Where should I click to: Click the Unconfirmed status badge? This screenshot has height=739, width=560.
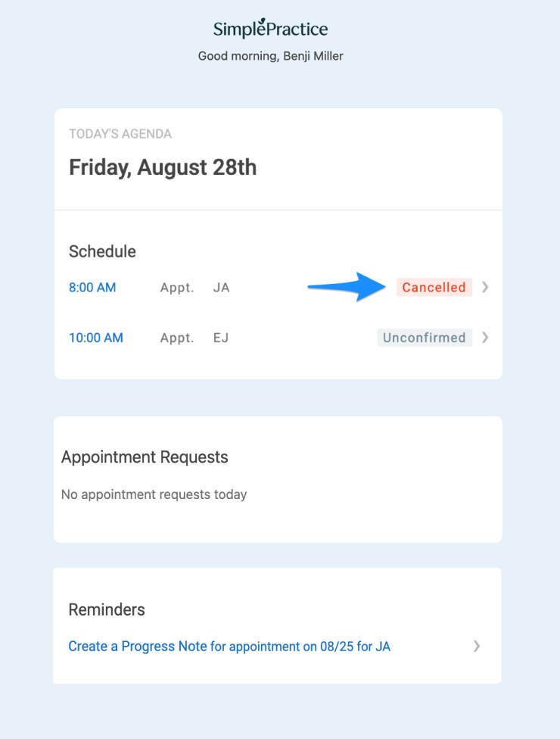point(425,338)
